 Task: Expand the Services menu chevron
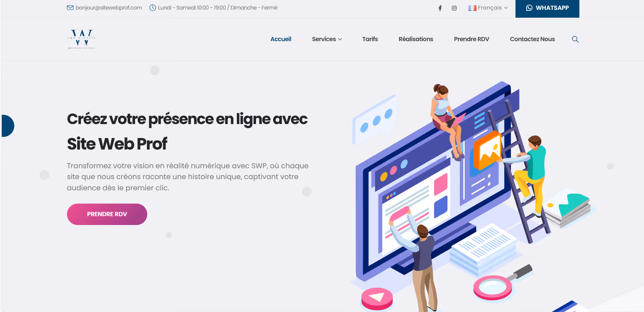coord(340,39)
